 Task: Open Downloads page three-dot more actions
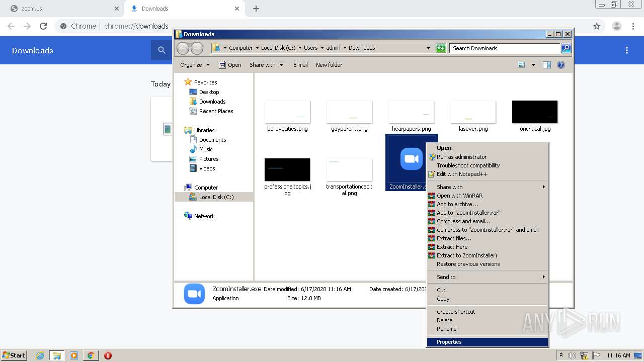pyautogui.click(x=627, y=50)
